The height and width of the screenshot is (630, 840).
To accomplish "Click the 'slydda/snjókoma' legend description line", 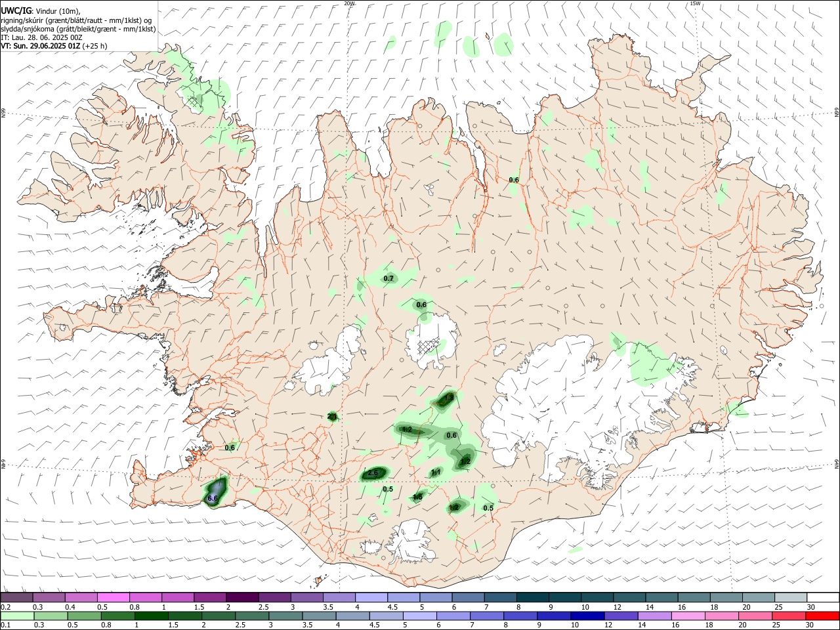I will (x=78, y=29).
